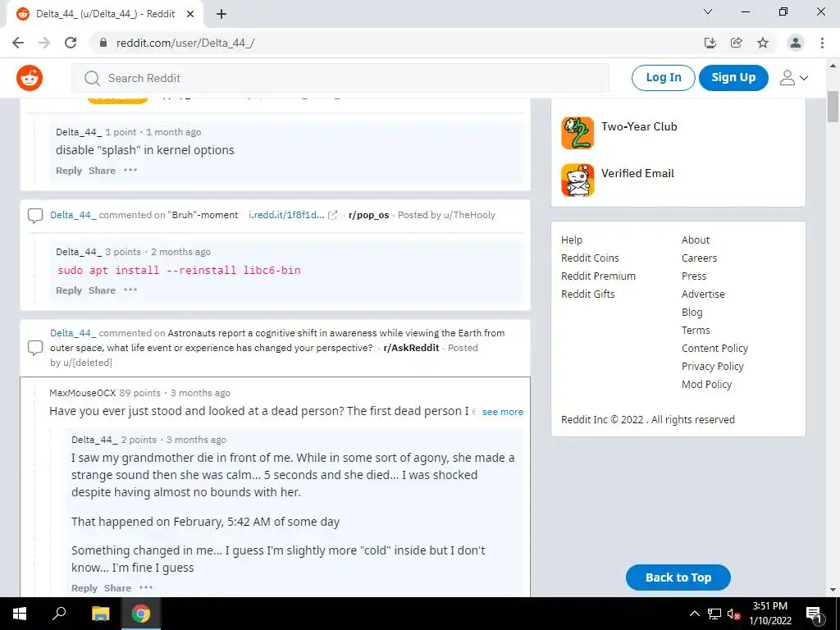Open more options dots under splash comment
This screenshot has height=630, width=840.
pyautogui.click(x=130, y=171)
